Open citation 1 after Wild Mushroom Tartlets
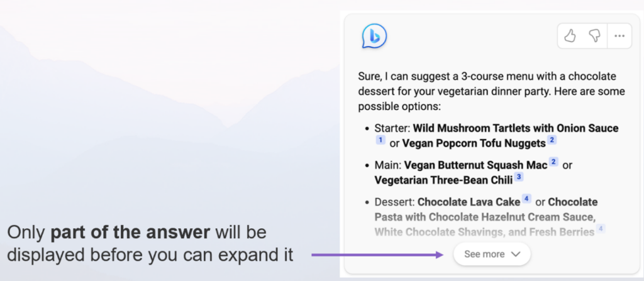 [x=380, y=140]
